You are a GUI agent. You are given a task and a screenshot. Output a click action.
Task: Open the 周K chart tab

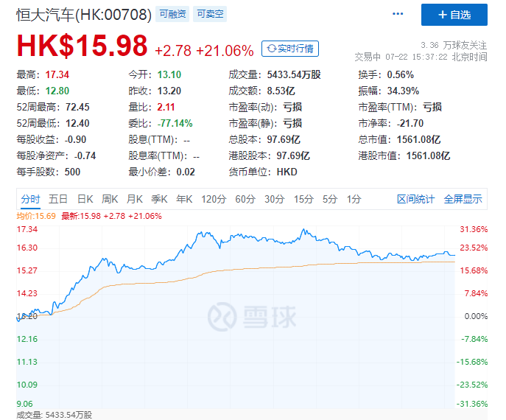(x=110, y=199)
